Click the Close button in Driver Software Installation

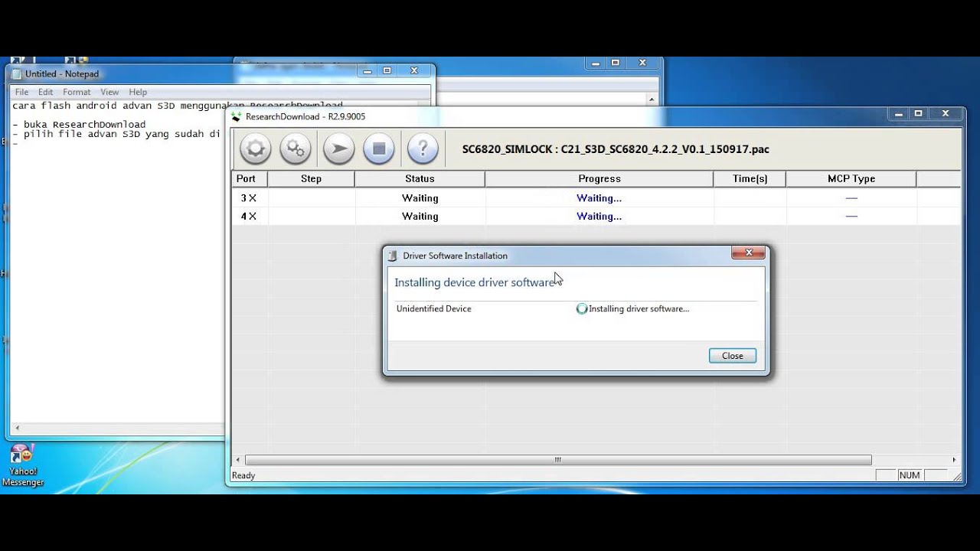(x=733, y=356)
